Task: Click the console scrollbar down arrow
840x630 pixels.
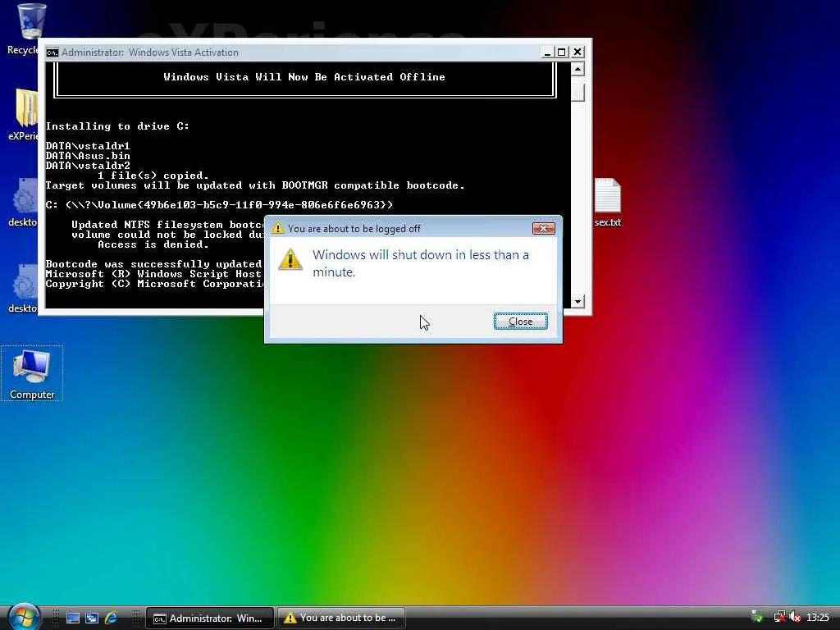Action: (x=577, y=301)
